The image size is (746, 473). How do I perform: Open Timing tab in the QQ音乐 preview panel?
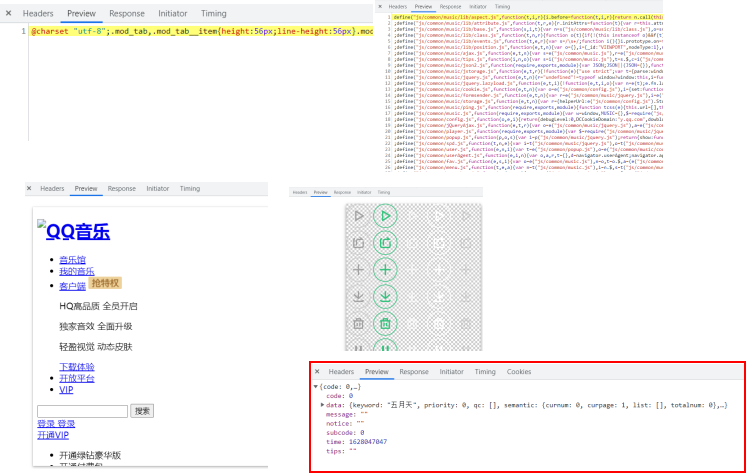tap(190, 188)
